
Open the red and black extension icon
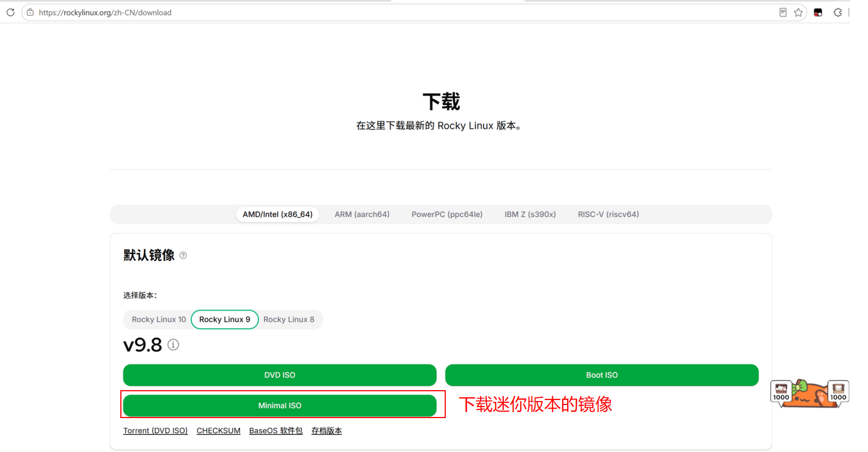(818, 12)
